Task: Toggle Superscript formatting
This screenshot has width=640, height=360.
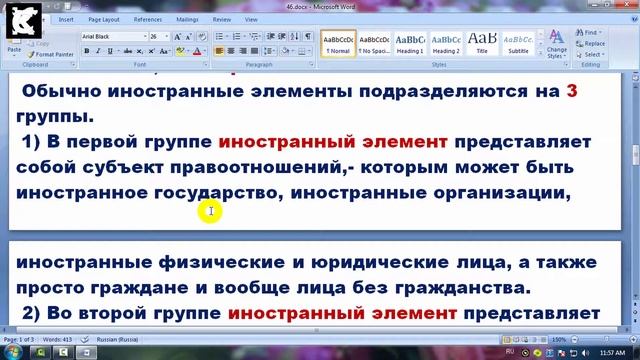Action: [x=151, y=51]
